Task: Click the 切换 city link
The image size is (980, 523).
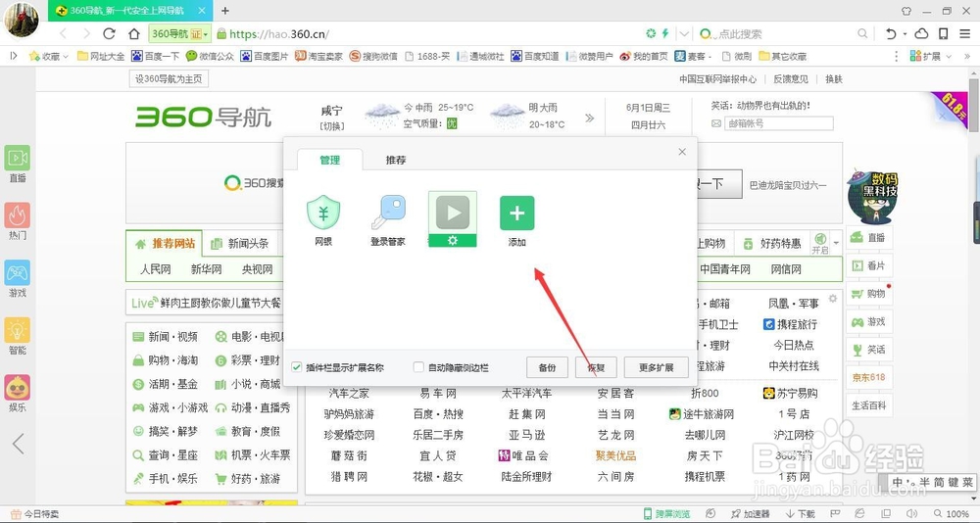Action: 332,125
